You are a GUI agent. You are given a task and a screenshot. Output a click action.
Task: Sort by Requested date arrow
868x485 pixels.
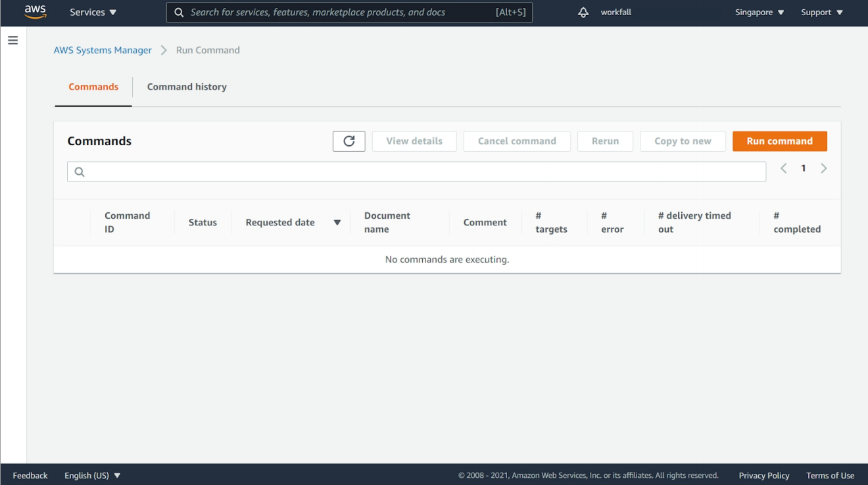337,223
